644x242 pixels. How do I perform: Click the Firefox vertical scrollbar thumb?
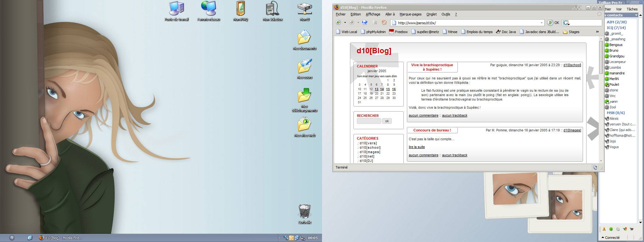[x=601, y=57]
